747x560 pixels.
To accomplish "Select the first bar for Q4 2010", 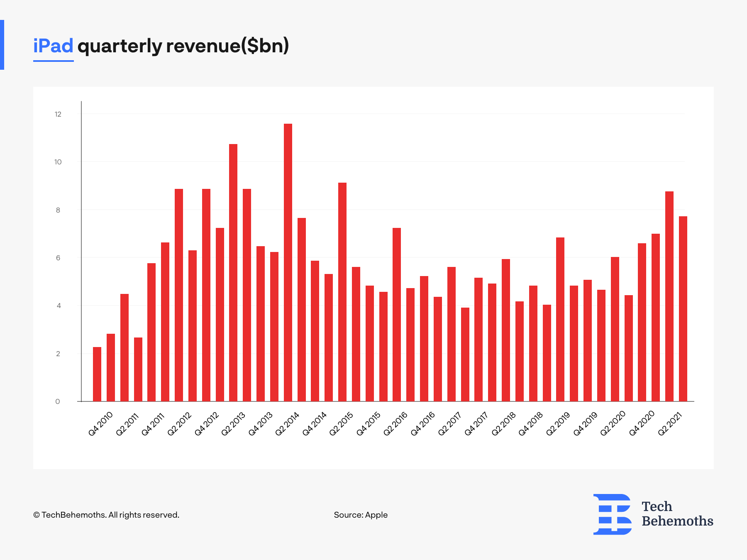I will [x=97, y=374].
